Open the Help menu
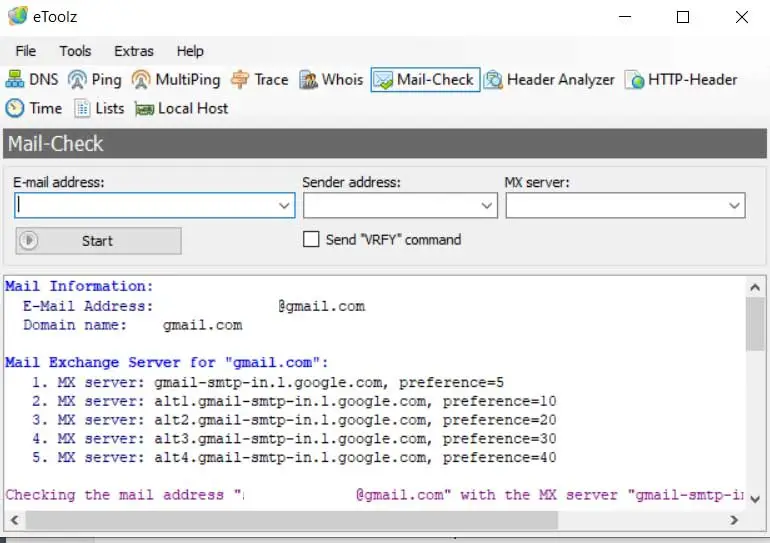This screenshot has height=543, width=770. coord(190,51)
